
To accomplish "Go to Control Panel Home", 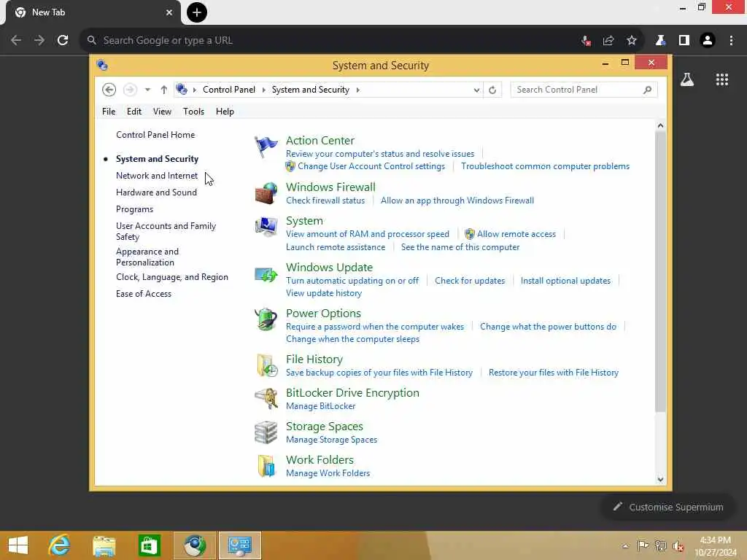I will click(x=155, y=135).
